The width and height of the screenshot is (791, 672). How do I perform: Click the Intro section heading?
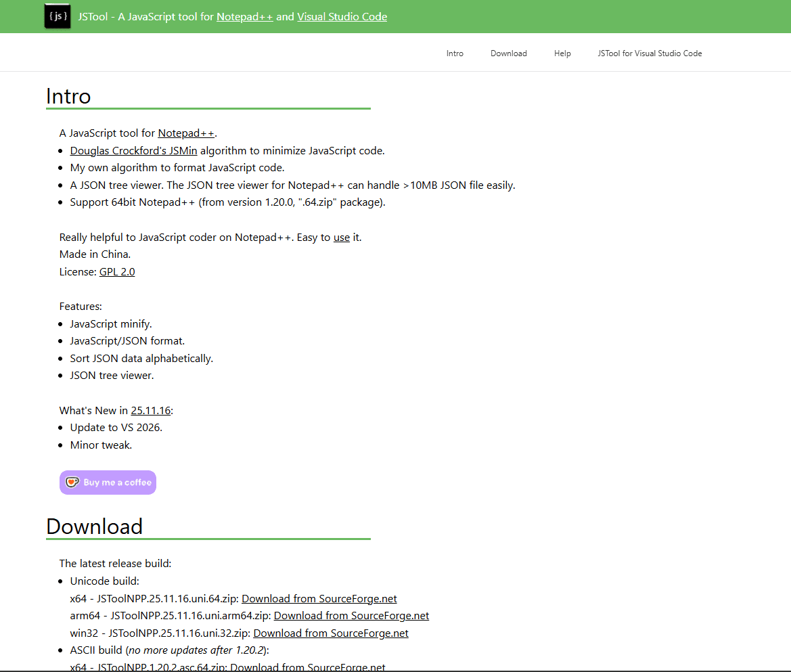pyautogui.click(x=68, y=96)
